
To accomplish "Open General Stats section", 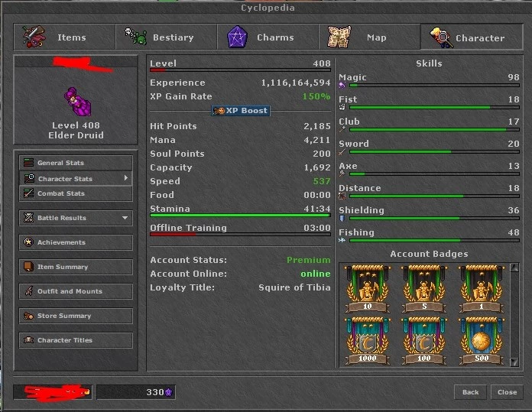I will 76,163.
